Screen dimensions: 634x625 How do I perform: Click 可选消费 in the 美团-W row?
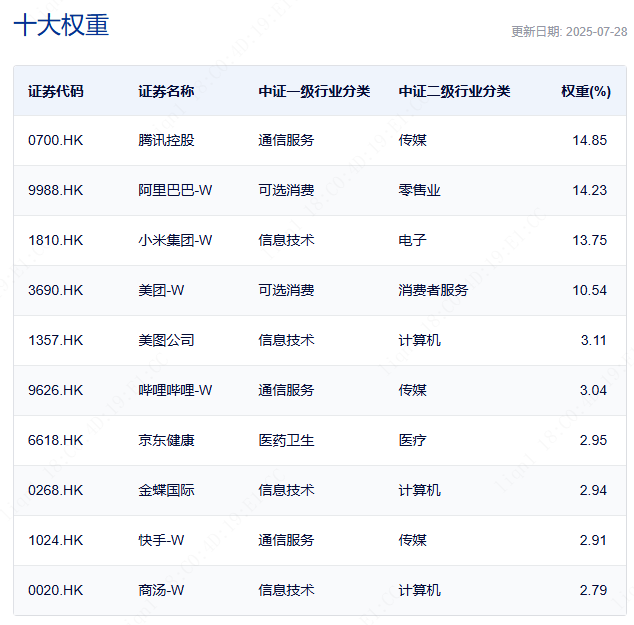(x=286, y=290)
